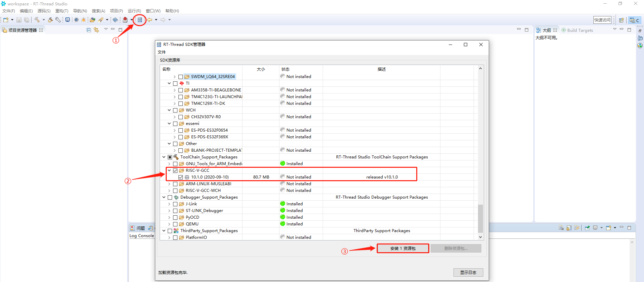The image size is (644, 282).
Task: Click the 显示日志 show log button
Action: coord(468,273)
